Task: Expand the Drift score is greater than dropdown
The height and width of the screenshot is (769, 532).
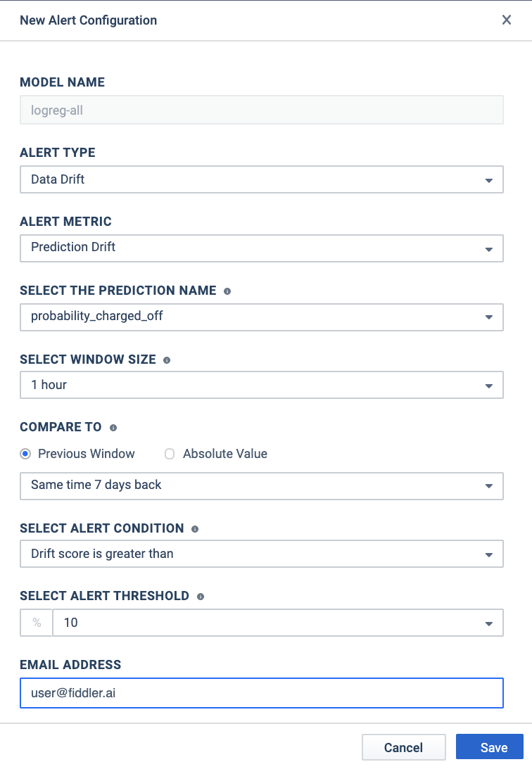Action: tap(261, 554)
